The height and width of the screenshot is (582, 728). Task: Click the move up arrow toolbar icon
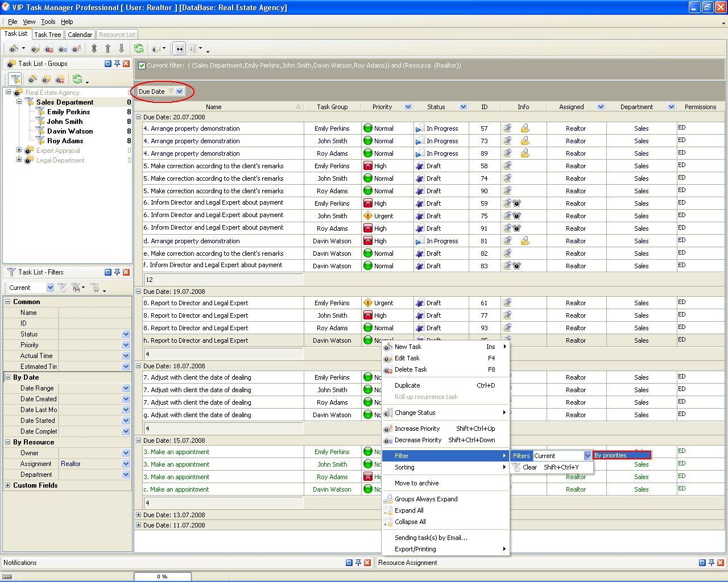pyautogui.click(x=107, y=49)
